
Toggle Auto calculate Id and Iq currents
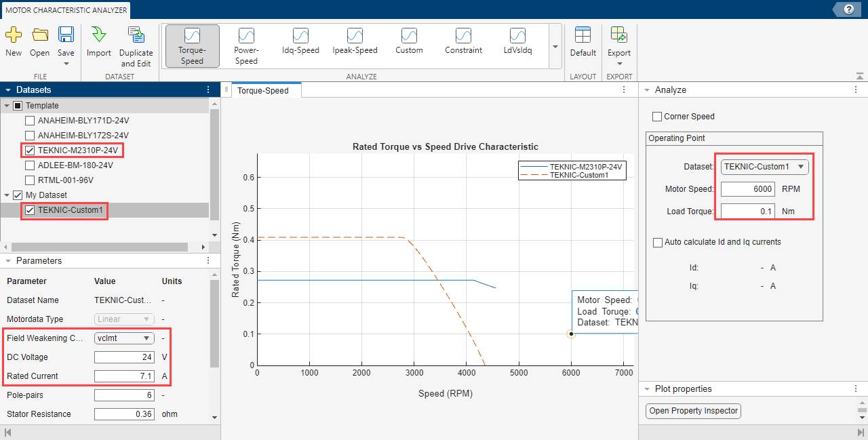657,242
